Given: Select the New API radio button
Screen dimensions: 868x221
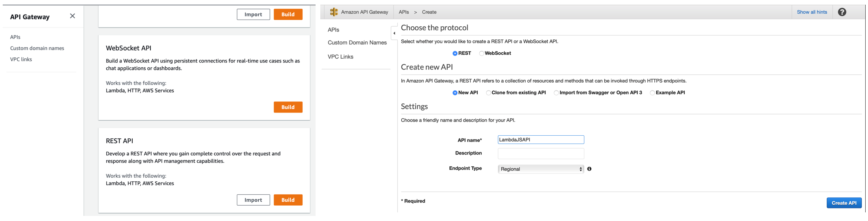Looking at the screenshot, I should 455,93.
